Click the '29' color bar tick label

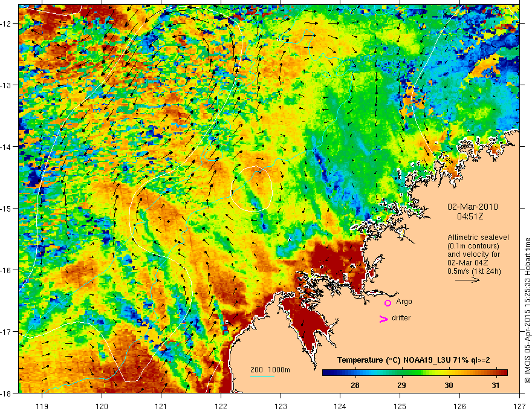(x=401, y=385)
